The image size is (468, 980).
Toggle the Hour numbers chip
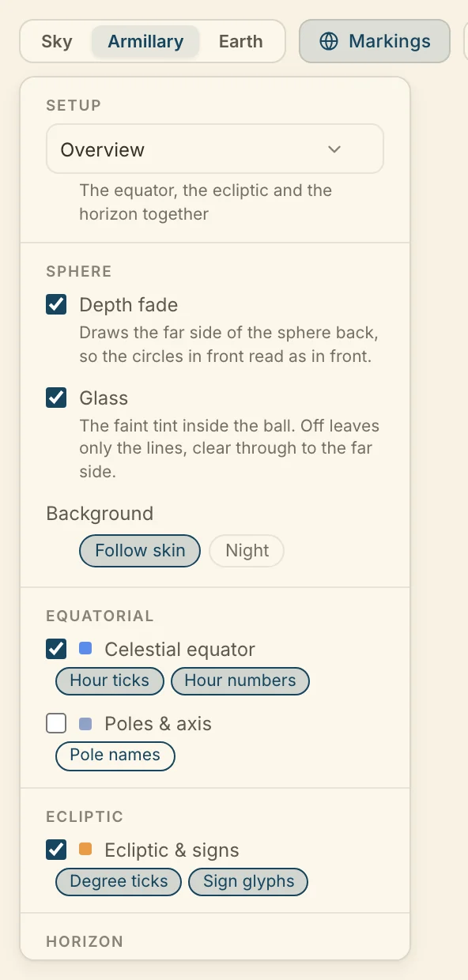click(x=240, y=680)
